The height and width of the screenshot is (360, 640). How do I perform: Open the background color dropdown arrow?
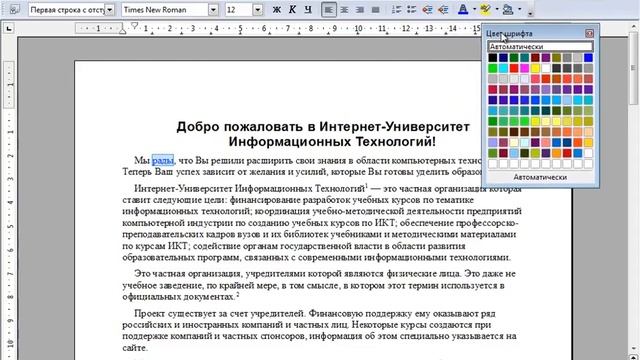519,10
